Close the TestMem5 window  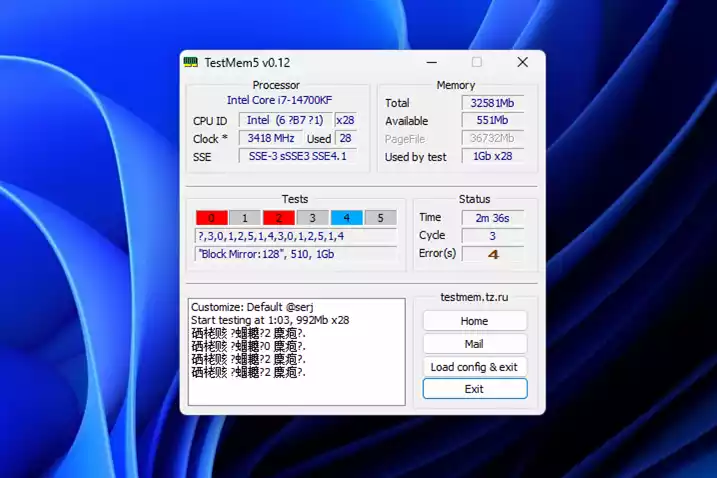522,62
